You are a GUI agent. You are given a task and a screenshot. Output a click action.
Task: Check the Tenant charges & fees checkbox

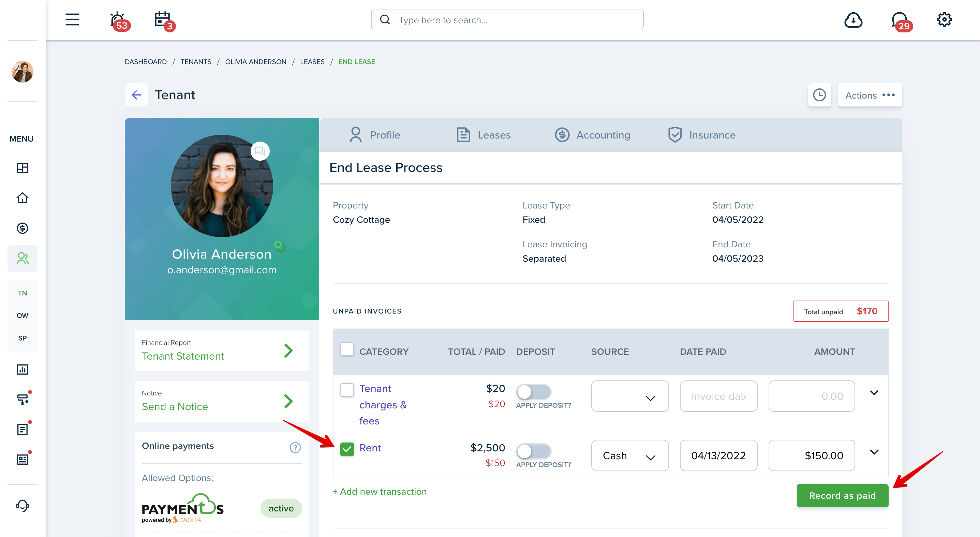pos(346,390)
